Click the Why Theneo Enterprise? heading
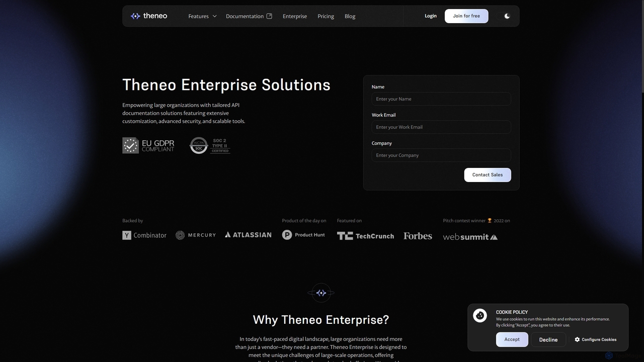The image size is (644, 362). (x=321, y=320)
